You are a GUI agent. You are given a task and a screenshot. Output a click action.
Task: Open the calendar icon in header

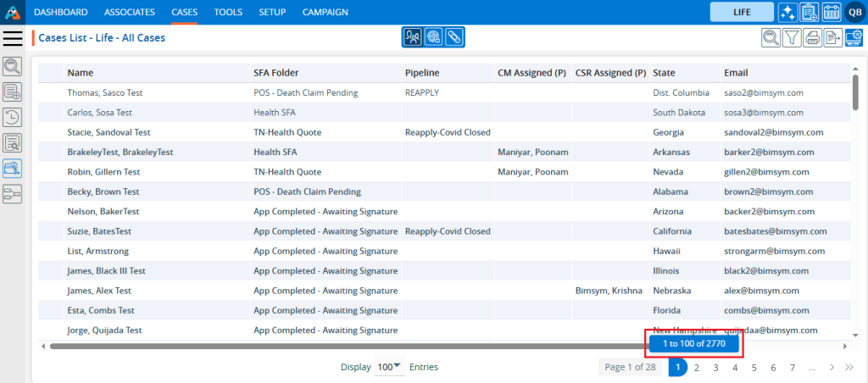831,12
